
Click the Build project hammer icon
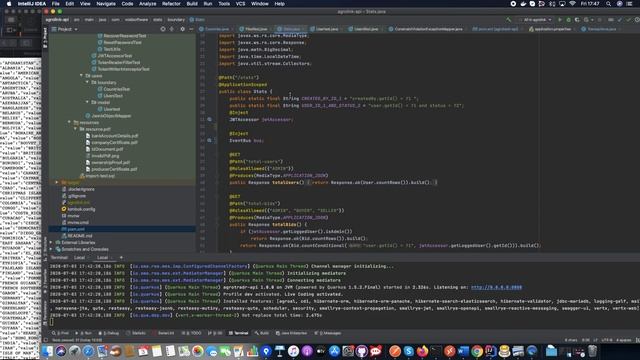(508, 20)
